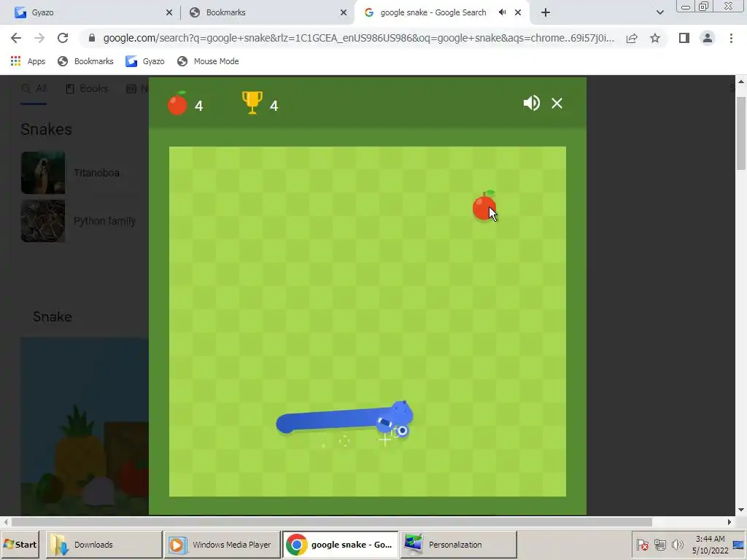The width and height of the screenshot is (747, 560).
Task: Click the network tray icon
Action: [659, 544]
